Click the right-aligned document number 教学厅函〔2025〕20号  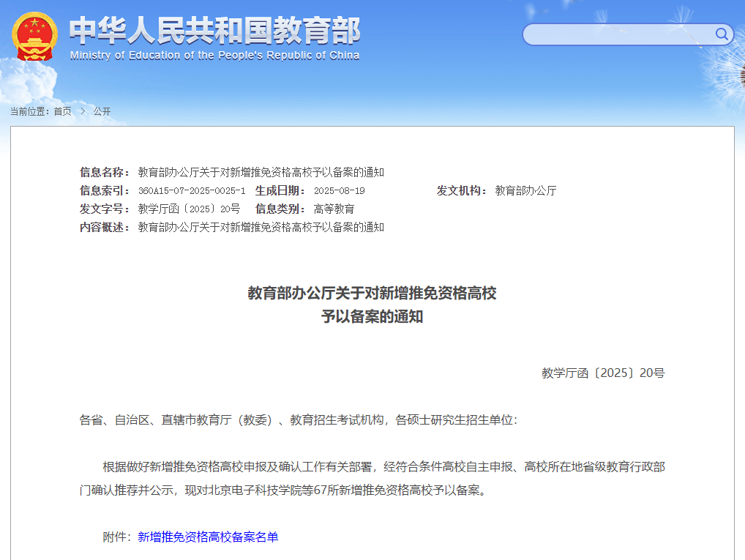[603, 373]
